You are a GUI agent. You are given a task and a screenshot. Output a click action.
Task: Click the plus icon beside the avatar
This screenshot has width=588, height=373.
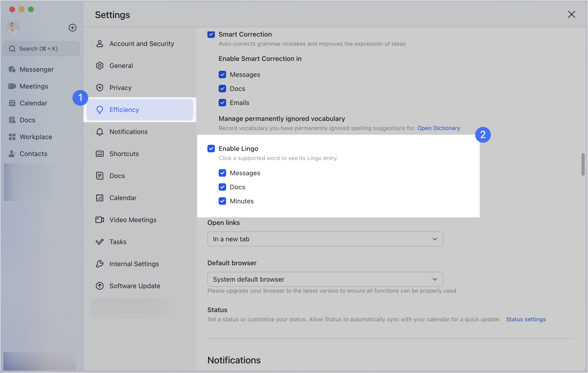pos(72,28)
